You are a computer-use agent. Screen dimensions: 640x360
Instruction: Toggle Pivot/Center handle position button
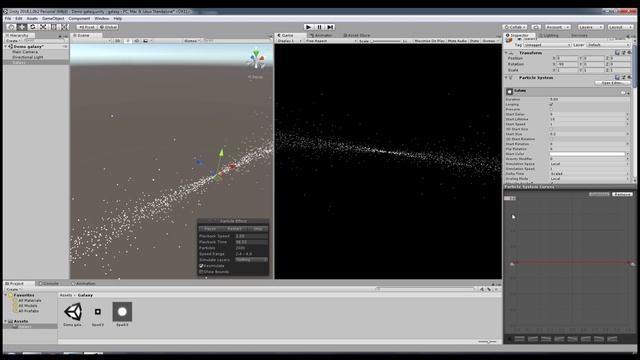pos(87,27)
